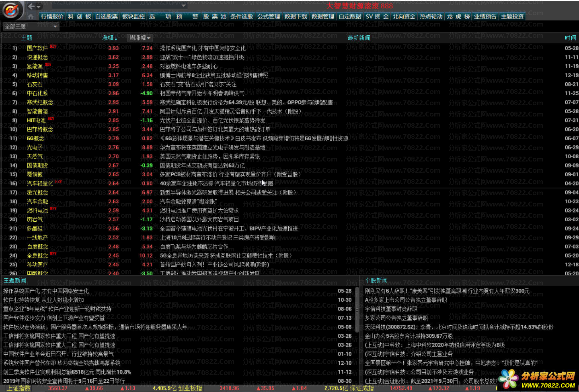Image resolution: width=579 pixels, height=392 pixels.
Task: Select the 多晶硅 theme row
Action: point(289,229)
